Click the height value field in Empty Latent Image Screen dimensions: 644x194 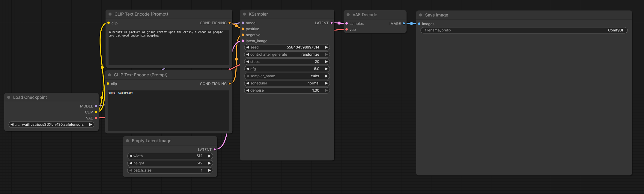coord(170,163)
